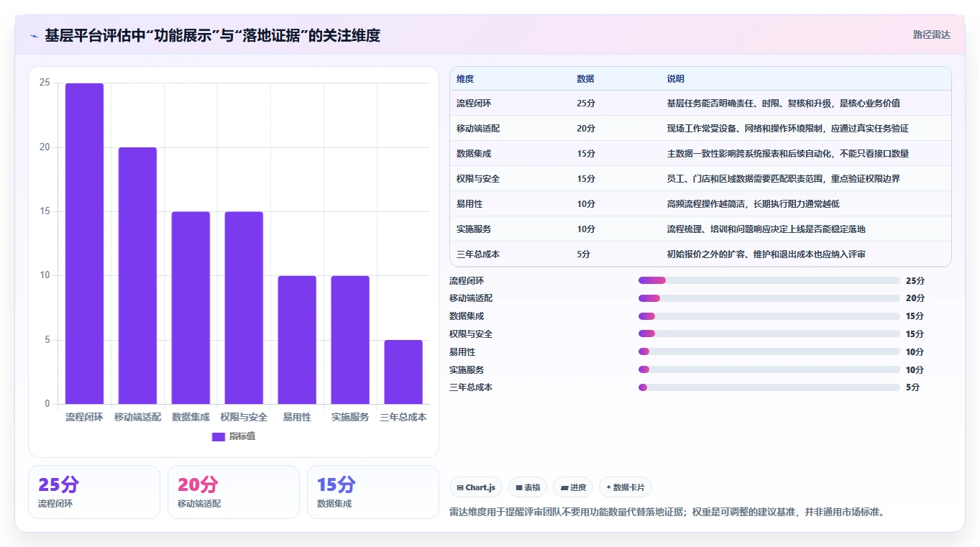Viewport: 980px width, 547px height.
Task: Click the 数据集成 progress bar
Action: click(x=769, y=316)
